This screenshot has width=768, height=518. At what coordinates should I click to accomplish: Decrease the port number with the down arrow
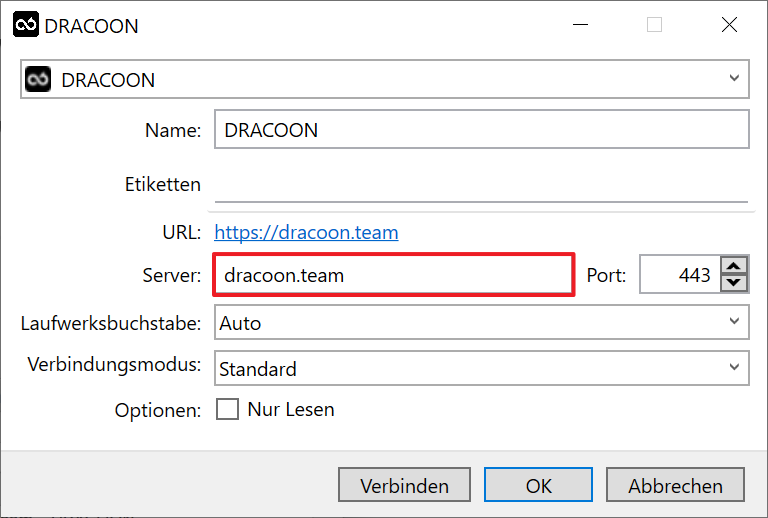pyautogui.click(x=734, y=283)
